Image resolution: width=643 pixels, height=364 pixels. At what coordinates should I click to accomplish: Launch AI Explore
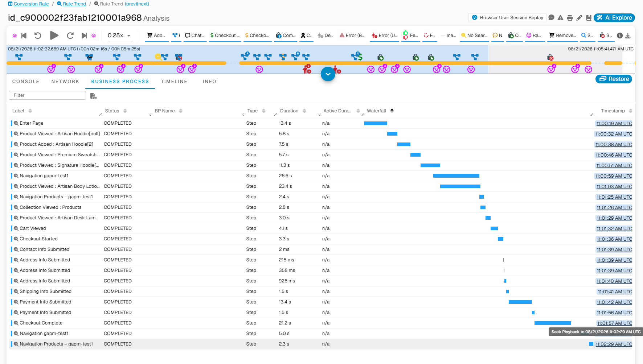click(614, 17)
